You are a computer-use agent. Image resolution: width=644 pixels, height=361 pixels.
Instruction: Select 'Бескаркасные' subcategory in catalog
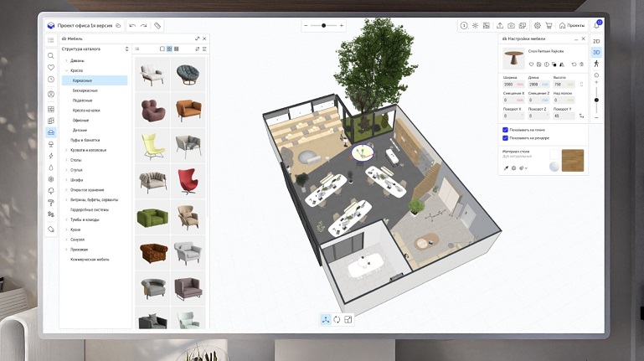85,90
